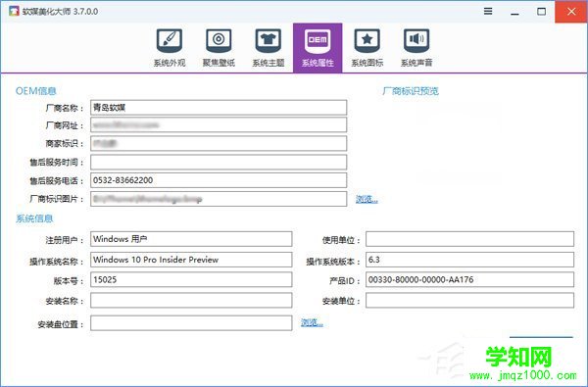Image resolution: width=588 pixels, height=387 pixels.
Task: Select the 系统属性 OEM tab
Action: [318, 48]
